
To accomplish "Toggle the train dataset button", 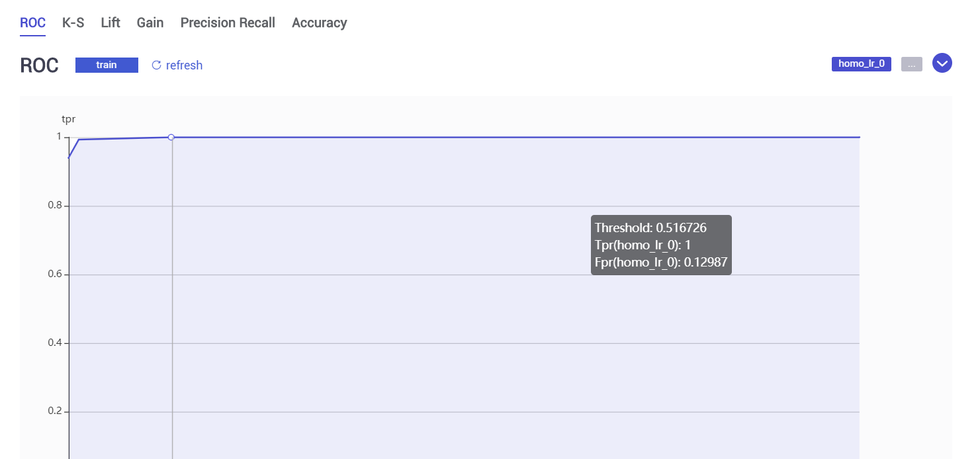I will tap(107, 65).
